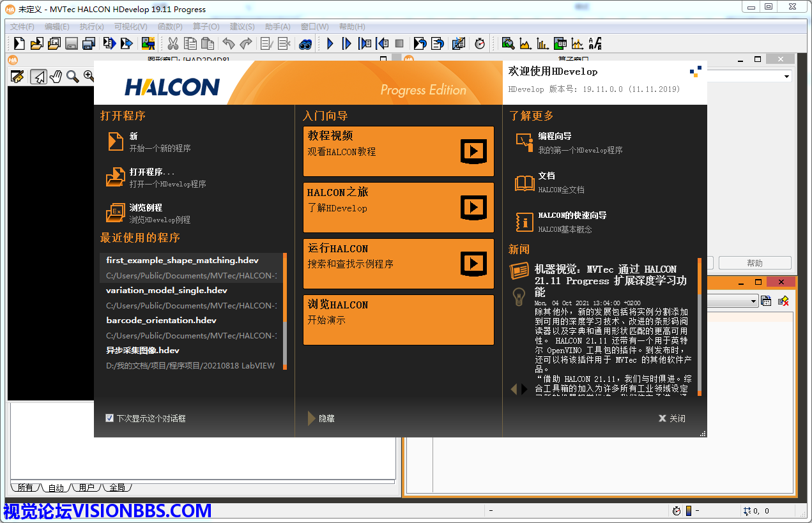This screenshot has width=812, height=523.
Task: Open the line profile tool icon
Action: click(577, 43)
